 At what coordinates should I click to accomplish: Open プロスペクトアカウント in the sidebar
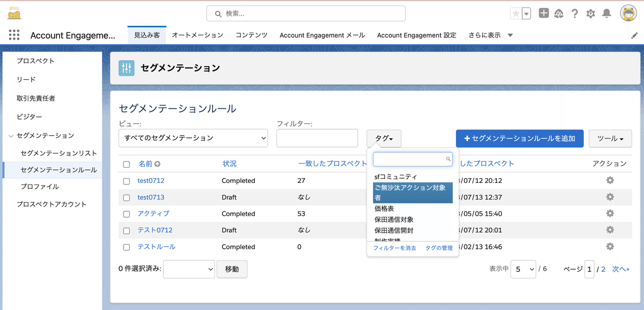pyautogui.click(x=52, y=204)
